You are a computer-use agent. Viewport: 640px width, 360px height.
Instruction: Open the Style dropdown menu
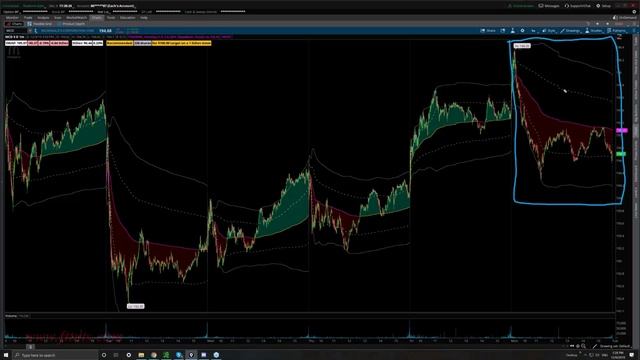[549, 31]
